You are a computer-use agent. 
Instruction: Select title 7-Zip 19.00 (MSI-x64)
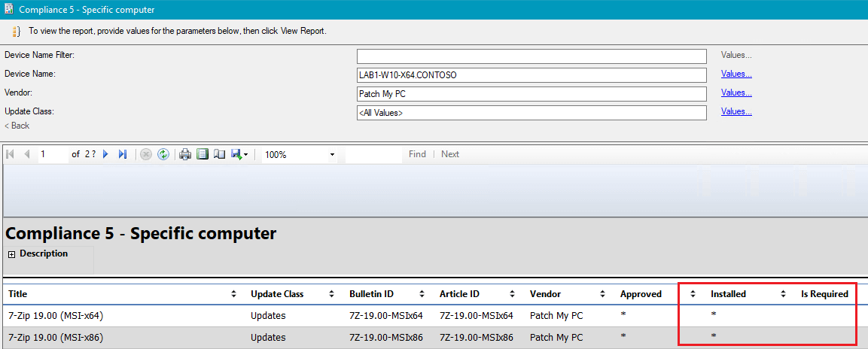click(x=56, y=316)
